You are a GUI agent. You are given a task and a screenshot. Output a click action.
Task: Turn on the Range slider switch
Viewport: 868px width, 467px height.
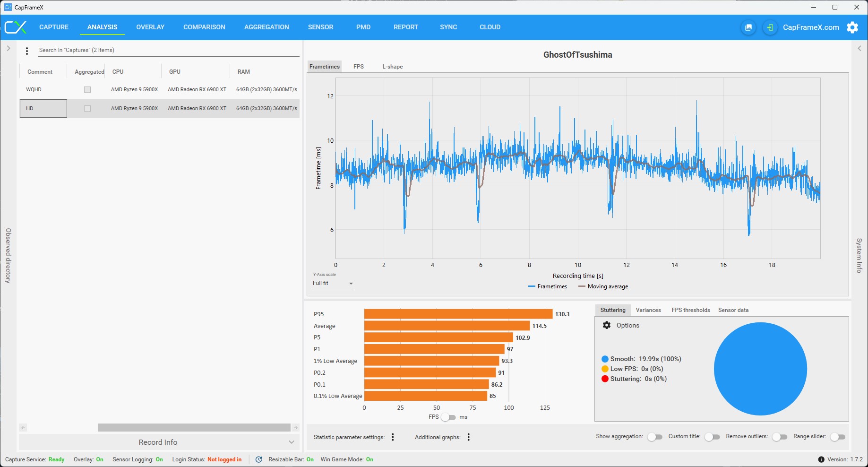838,437
